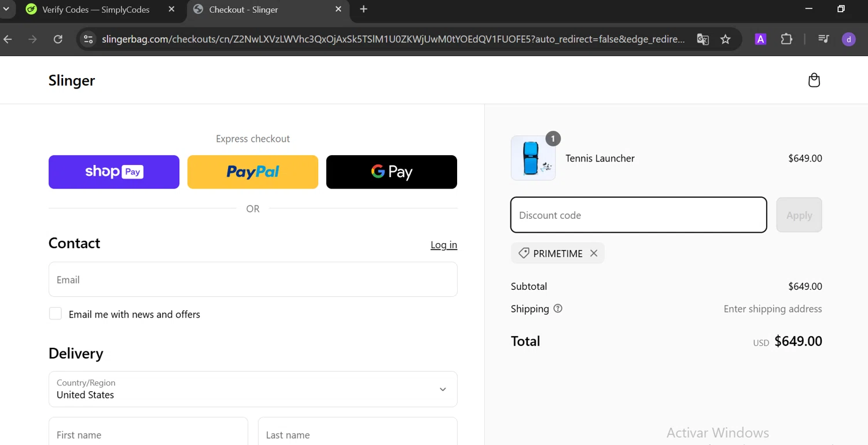Screen dimensions: 868x445
Task: Go back to the previous page
Action: pos(8,39)
